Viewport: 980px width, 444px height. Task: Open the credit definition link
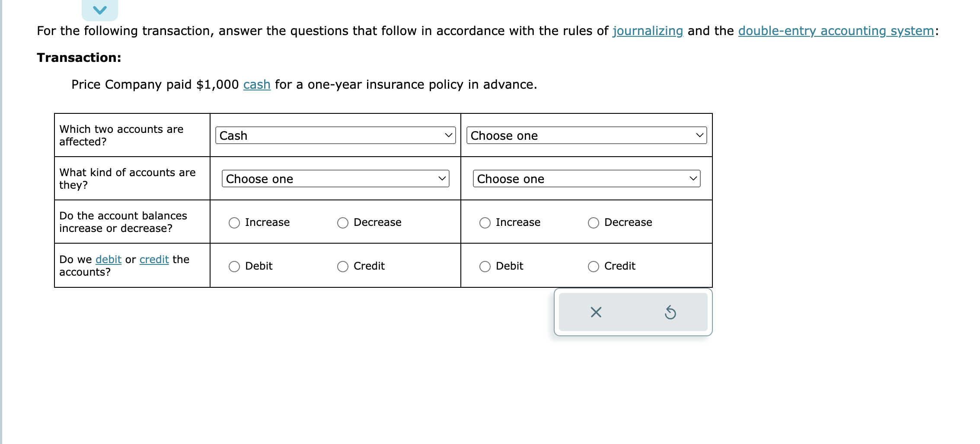click(x=153, y=259)
